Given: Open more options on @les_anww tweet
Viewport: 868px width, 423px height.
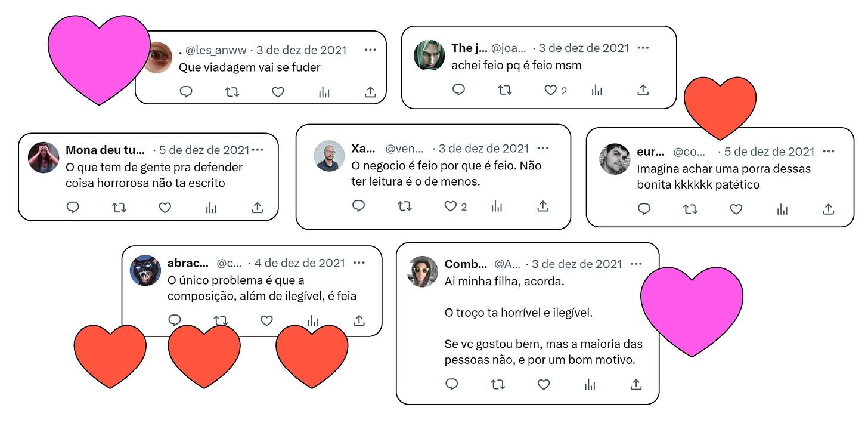Looking at the screenshot, I should (x=370, y=50).
